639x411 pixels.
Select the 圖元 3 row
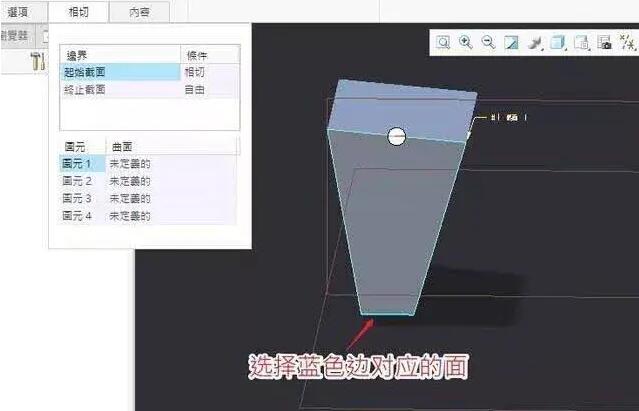click(x=83, y=198)
